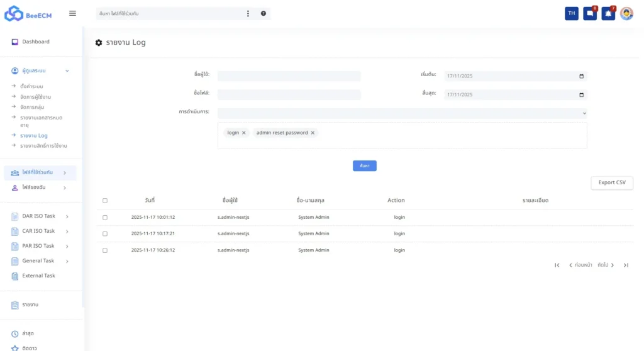Open the การดำเนินการ action dropdown
This screenshot has width=644, height=351.
402,113
